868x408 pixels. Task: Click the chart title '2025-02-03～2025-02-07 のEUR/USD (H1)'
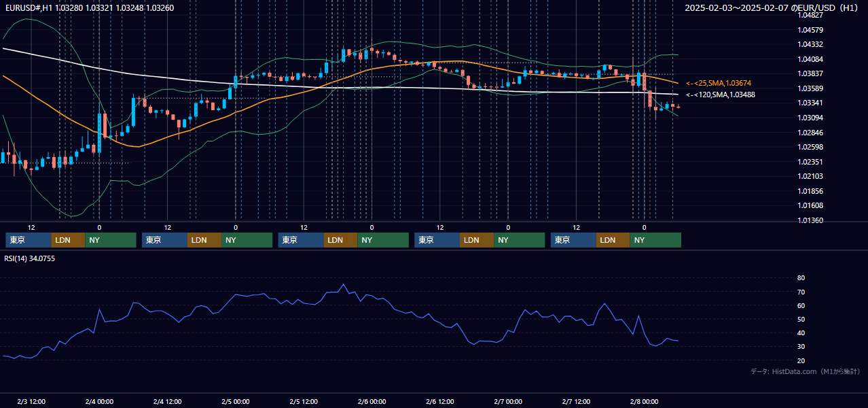(x=772, y=8)
